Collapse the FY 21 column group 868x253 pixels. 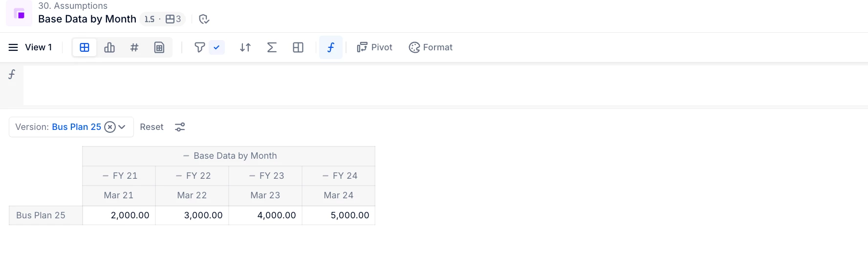[x=106, y=176]
